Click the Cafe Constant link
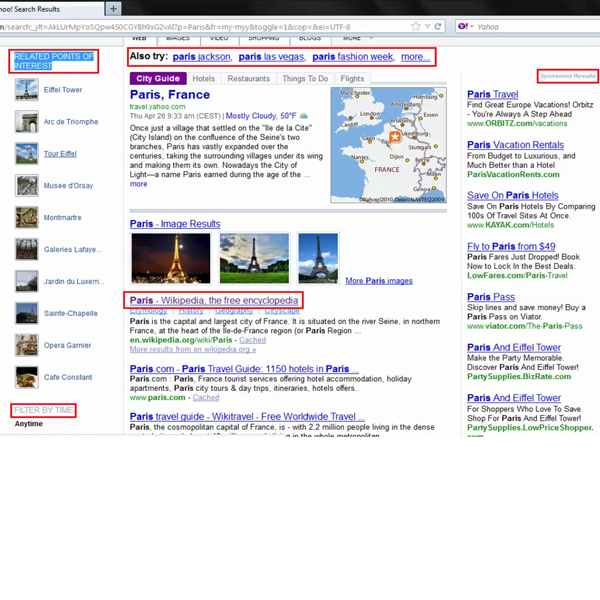This screenshot has width=600, height=600. coord(68,377)
